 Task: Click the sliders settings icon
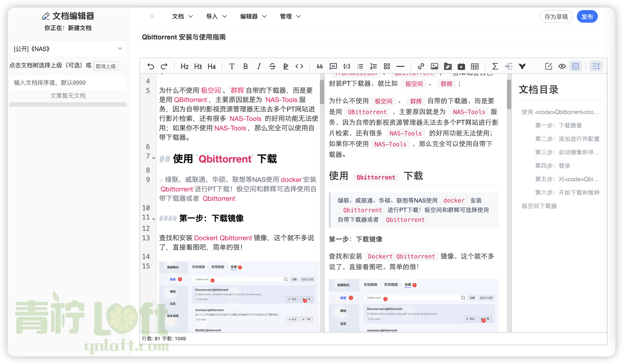click(x=152, y=16)
